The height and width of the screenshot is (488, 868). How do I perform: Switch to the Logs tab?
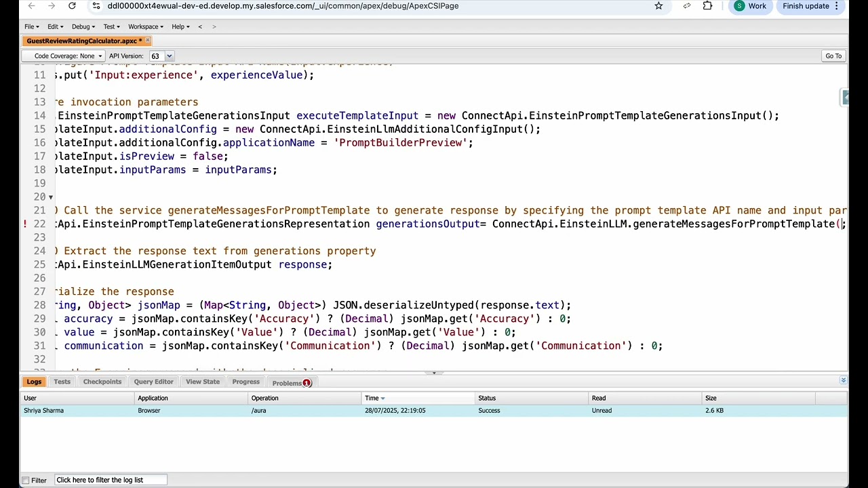[34, 382]
